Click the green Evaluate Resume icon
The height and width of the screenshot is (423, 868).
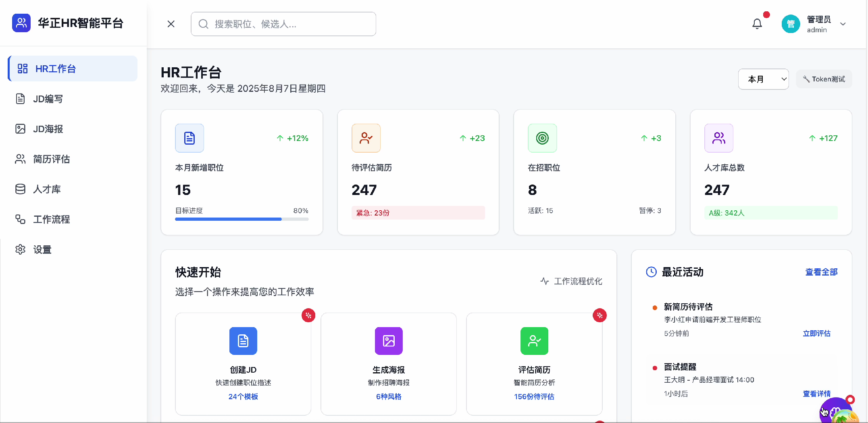(534, 341)
